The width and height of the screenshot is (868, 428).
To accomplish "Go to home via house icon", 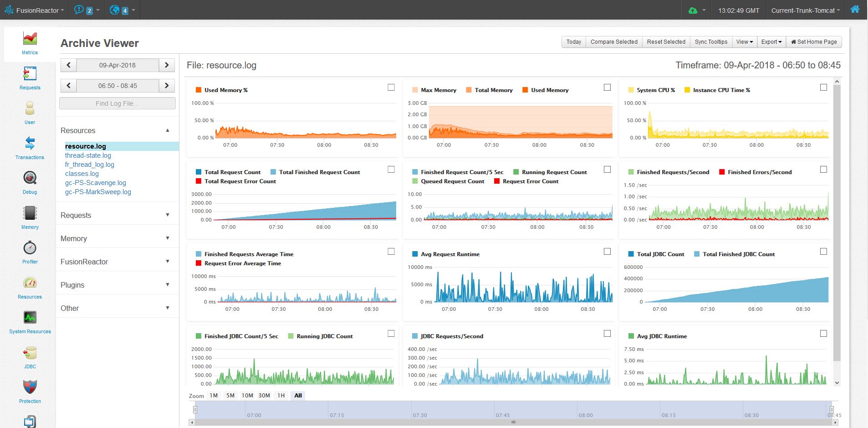I will tap(855, 10).
